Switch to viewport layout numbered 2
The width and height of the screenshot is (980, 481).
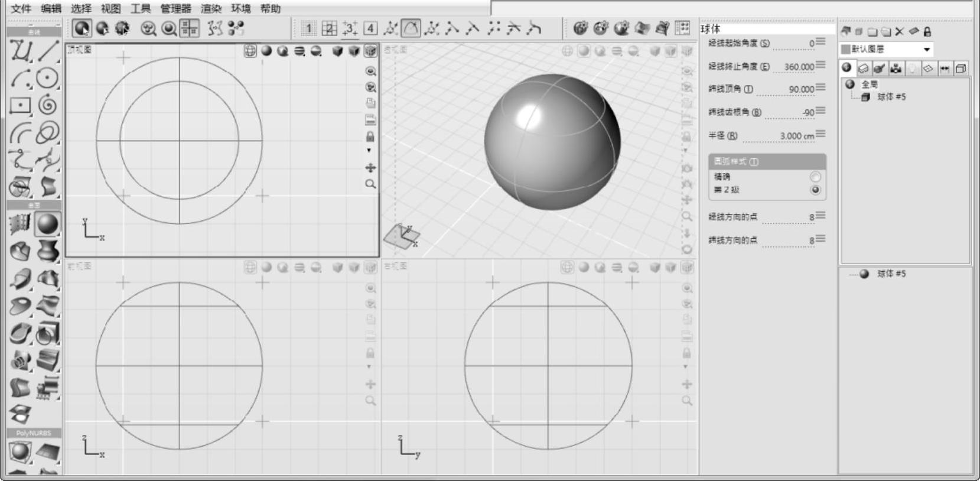click(x=329, y=28)
